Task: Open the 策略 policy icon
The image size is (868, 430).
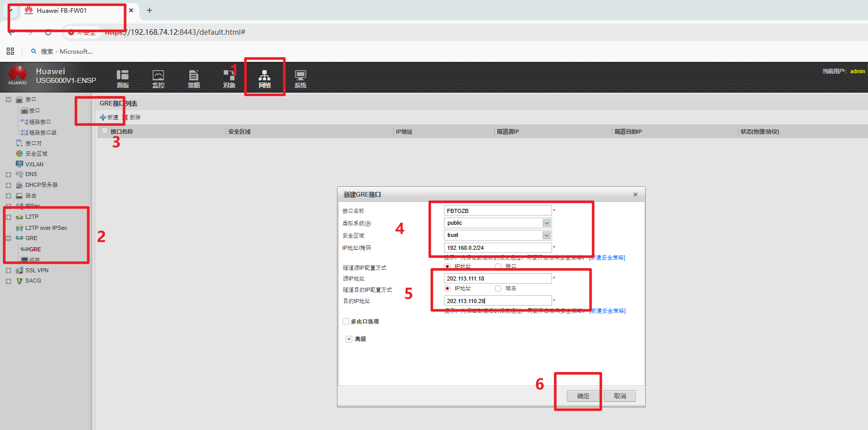Action: tap(194, 78)
